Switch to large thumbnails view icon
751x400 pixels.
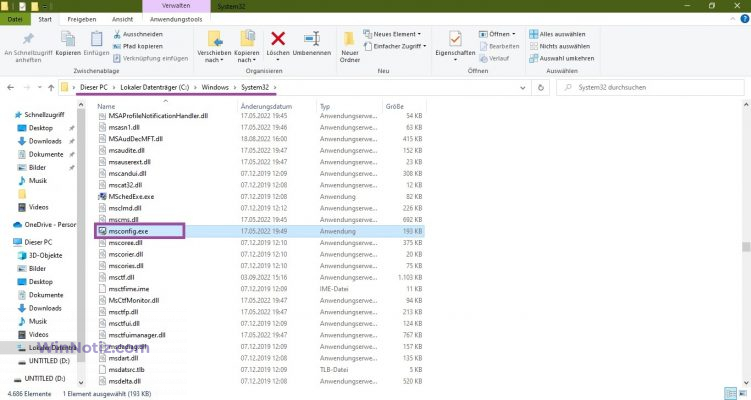pos(742,393)
